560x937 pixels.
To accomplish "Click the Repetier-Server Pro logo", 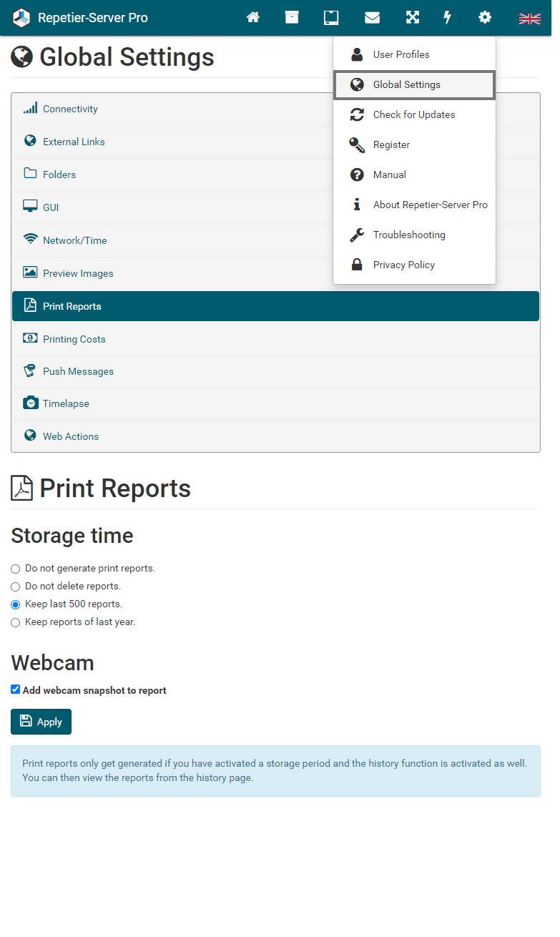I will [22, 18].
